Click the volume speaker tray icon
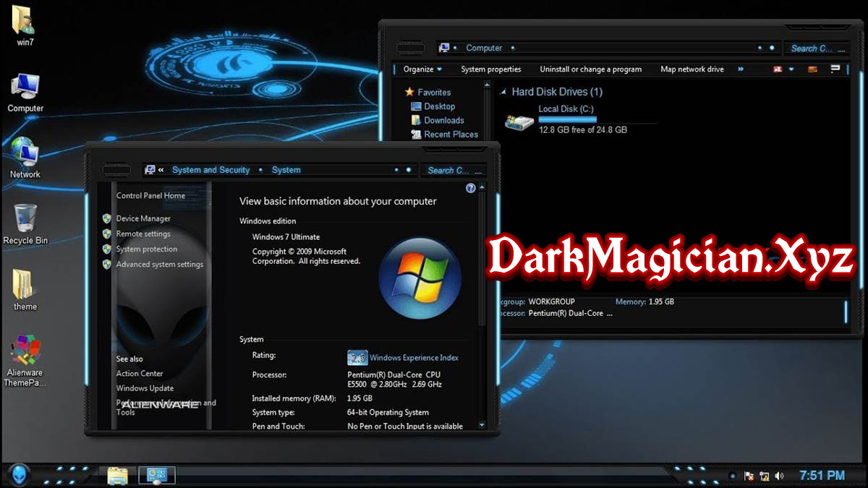868x488 pixels. pyautogui.click(x=779, y=476)
